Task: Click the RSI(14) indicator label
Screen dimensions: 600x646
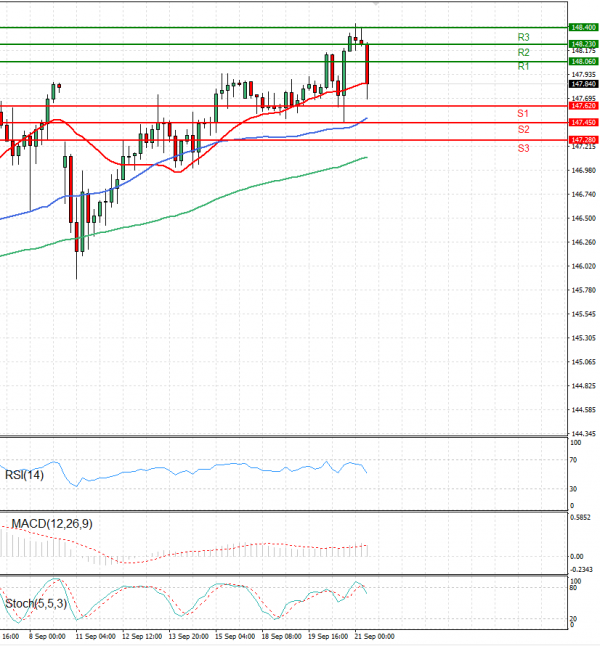Action: (x=24, y=475)
